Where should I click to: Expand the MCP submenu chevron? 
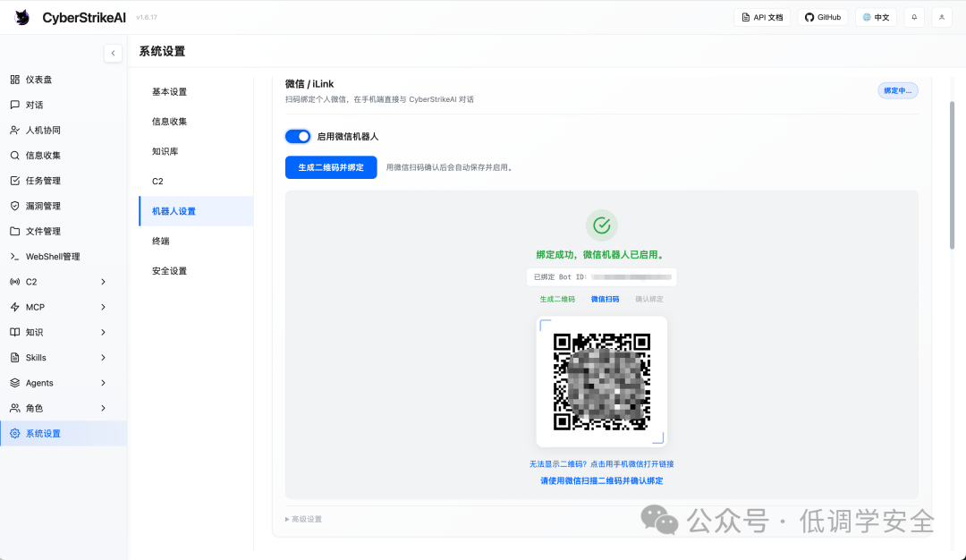coord(103,307)
